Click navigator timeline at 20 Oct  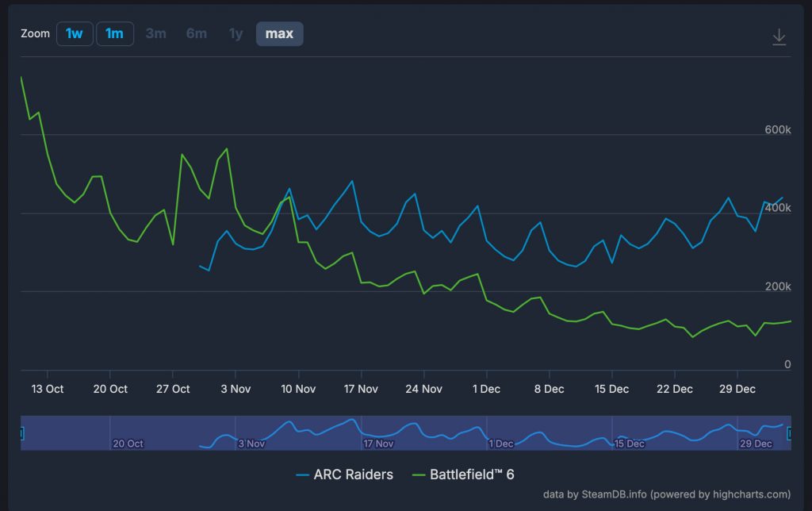click(x=128, y=444)
